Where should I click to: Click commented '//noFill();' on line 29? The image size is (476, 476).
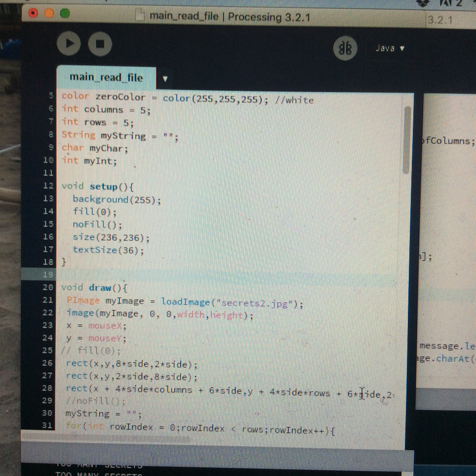96,401
